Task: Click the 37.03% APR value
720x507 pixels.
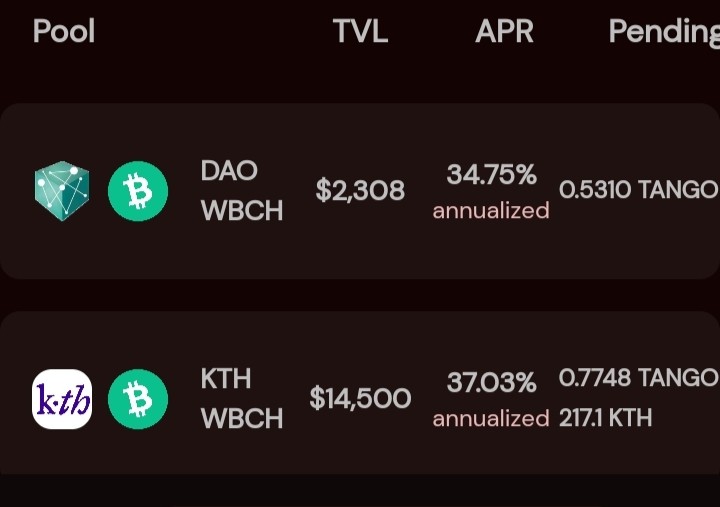Action: [x=491, y=382]
